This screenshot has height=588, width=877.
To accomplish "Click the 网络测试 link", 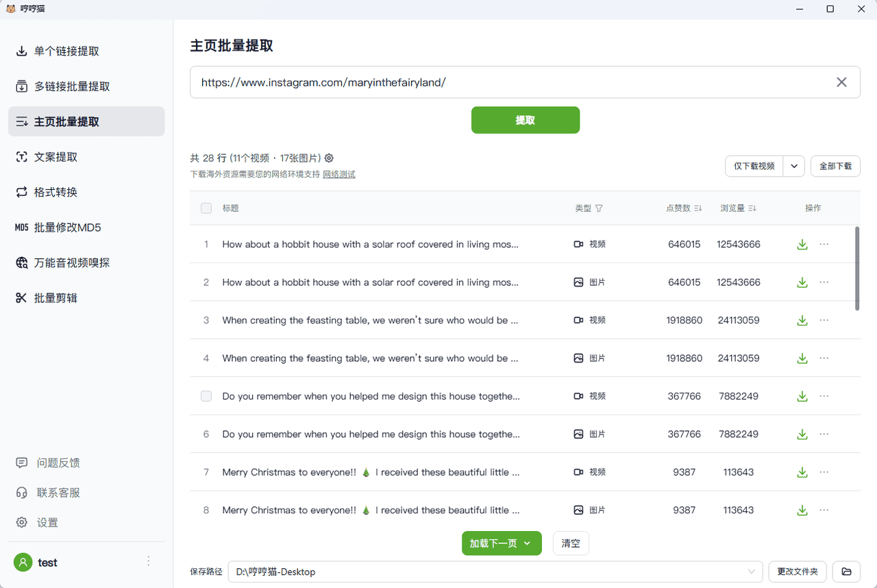I will pos(339,175).
